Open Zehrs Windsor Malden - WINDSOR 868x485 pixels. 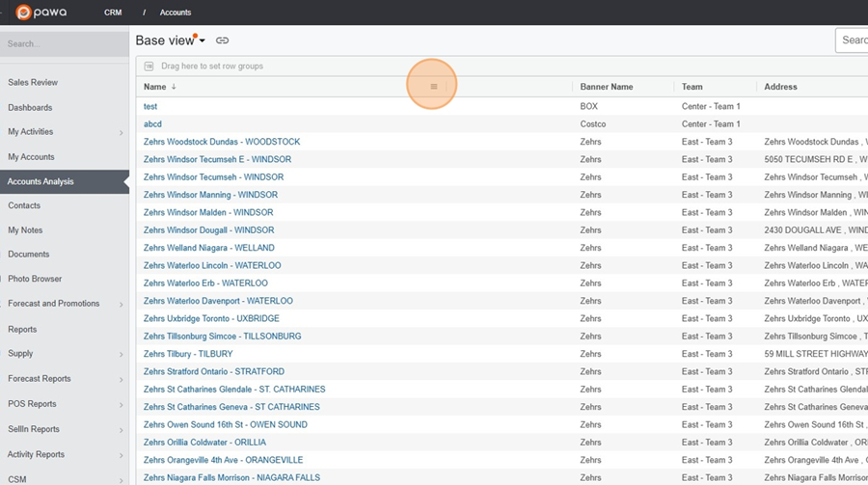pyautogui.click(x=208, y=212)
